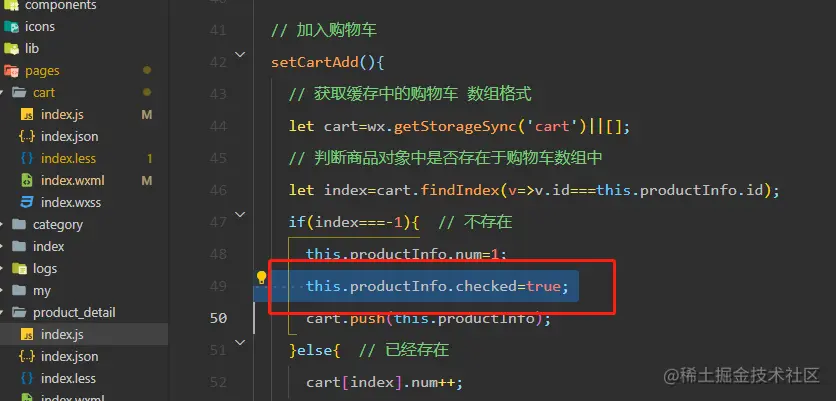Click line number 48 in the gutter

218,254
